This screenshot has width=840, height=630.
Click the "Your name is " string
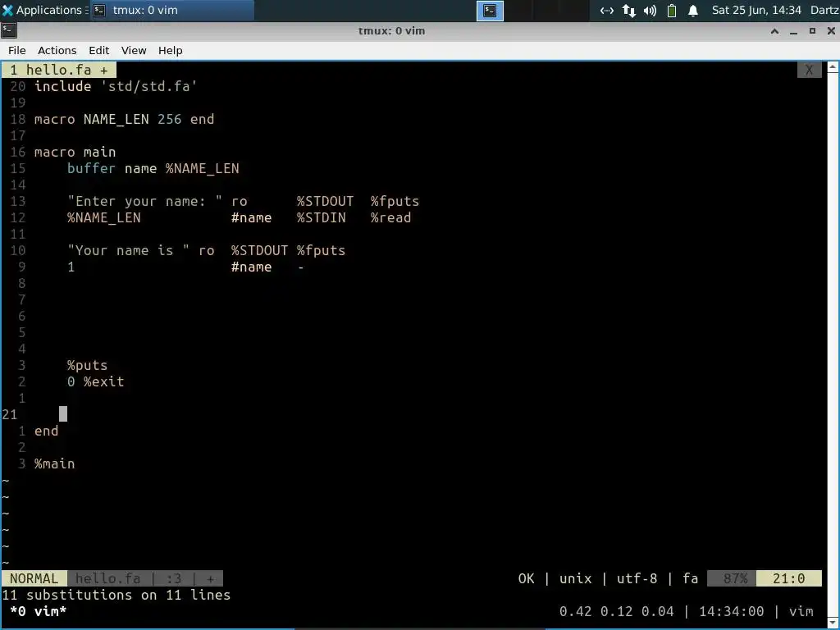(x=129, y=251)
